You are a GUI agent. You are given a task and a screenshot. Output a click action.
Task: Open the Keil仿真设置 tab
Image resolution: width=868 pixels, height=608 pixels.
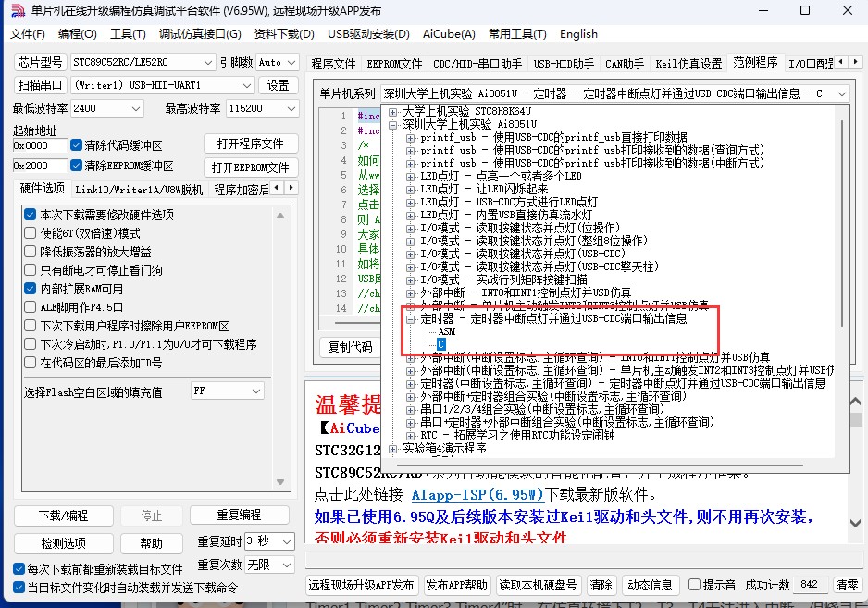688,64
